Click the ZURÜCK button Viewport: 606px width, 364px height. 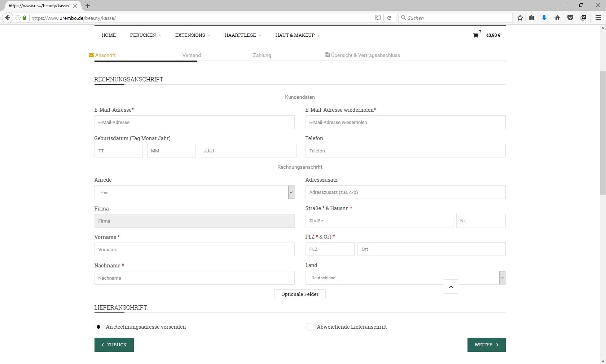click(x=114, y=345)
